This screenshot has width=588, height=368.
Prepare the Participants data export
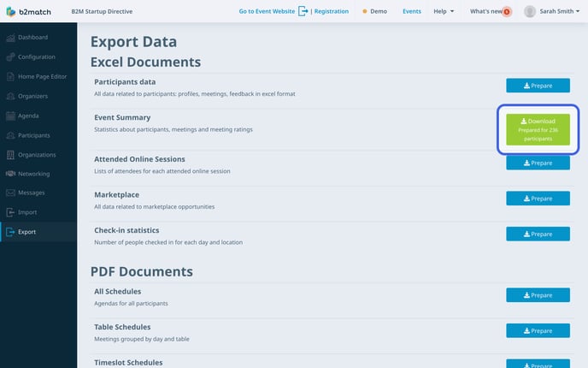(538, 86)
